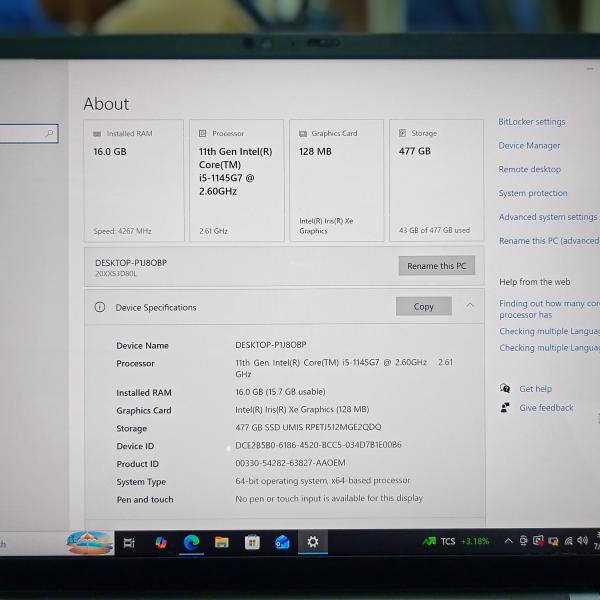The image size is (600, 600).
Task: Launch Copilot from the taskbar
Action: point(161,542)
